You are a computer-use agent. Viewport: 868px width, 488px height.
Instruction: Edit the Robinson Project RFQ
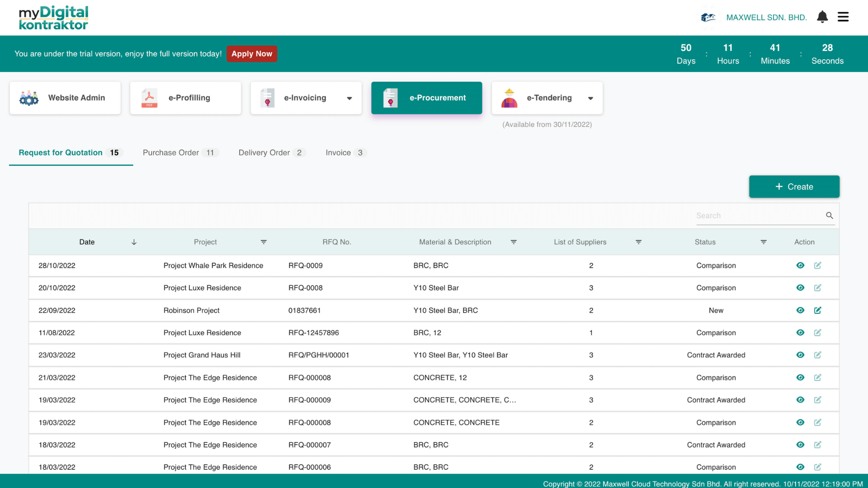pyautogui.click(x=817, y=310)
